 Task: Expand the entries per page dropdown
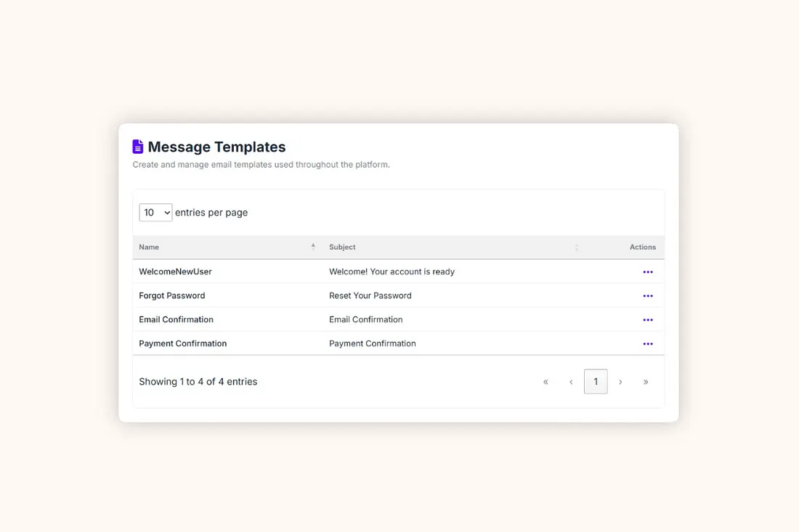click(155, 213)
